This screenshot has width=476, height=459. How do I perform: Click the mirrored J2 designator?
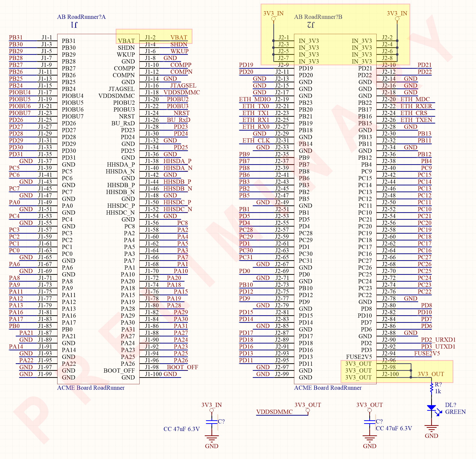311,25
